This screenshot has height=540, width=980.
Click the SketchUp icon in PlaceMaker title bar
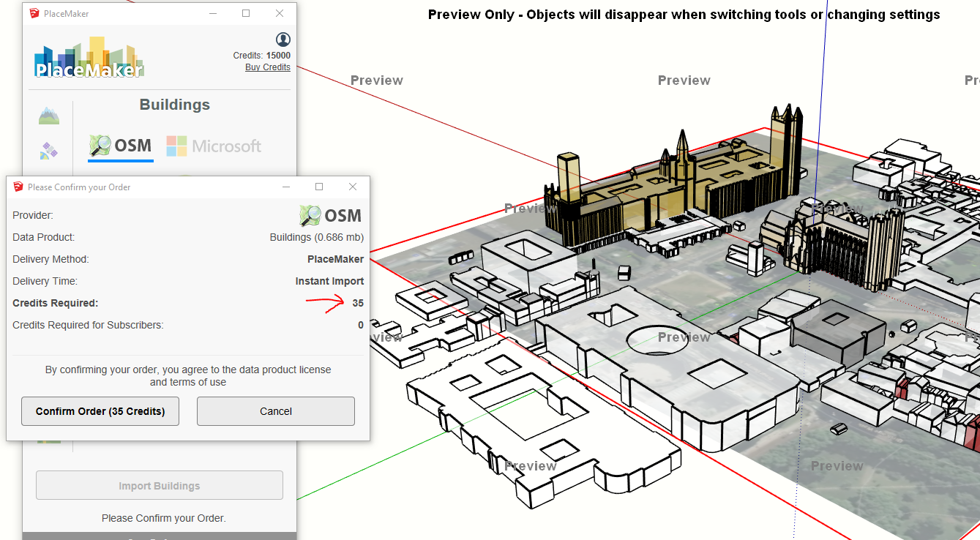tap(34, 13)
